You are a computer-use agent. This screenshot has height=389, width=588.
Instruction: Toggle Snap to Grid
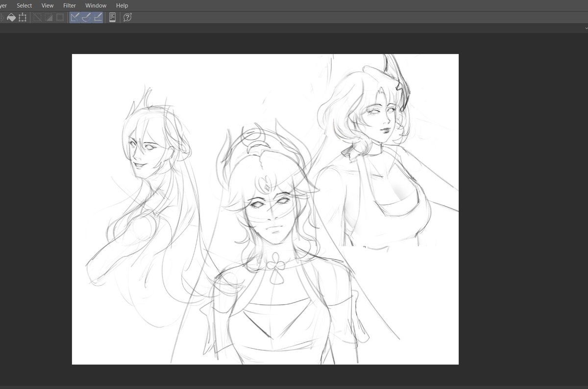98,18
